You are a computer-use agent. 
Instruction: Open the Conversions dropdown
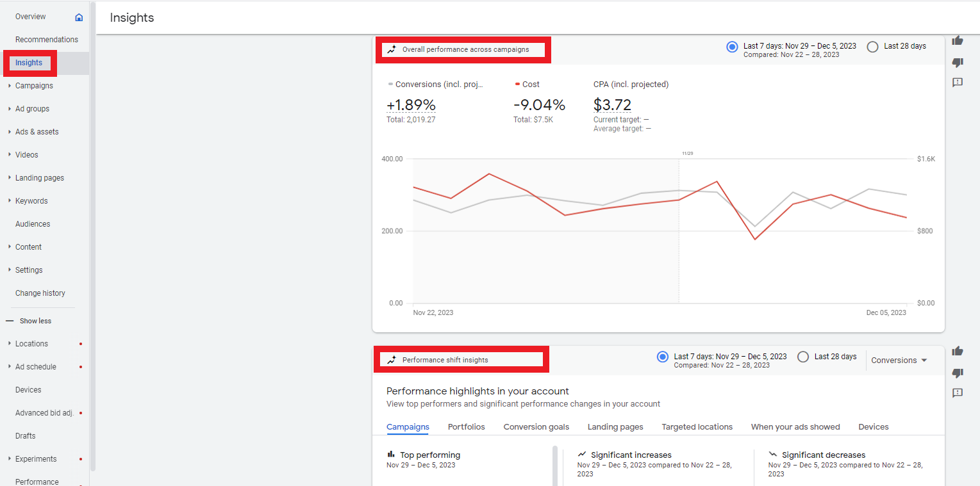click(x=899, y=360)
